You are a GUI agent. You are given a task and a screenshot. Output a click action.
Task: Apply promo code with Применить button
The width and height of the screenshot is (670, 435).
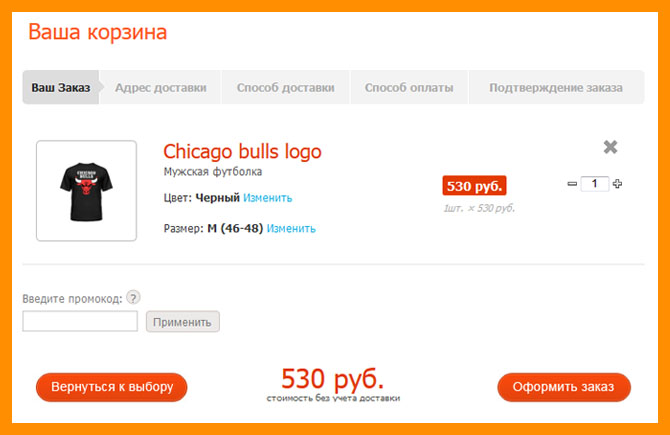click(182, 322)
